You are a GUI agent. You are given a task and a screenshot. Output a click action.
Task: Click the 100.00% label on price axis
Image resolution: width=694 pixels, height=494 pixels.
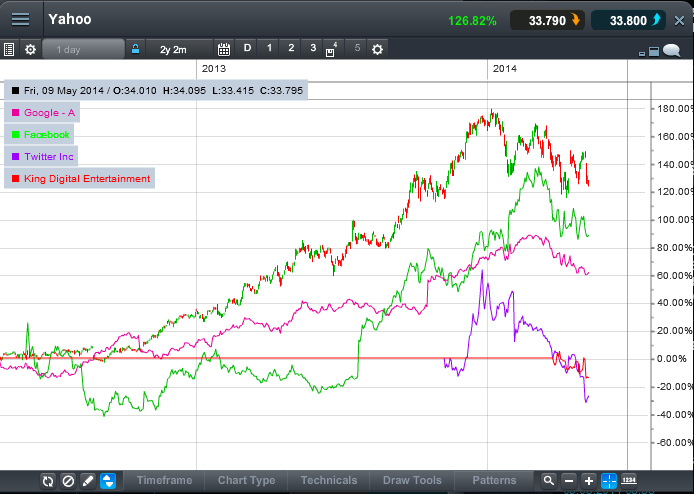pos(675,220)
